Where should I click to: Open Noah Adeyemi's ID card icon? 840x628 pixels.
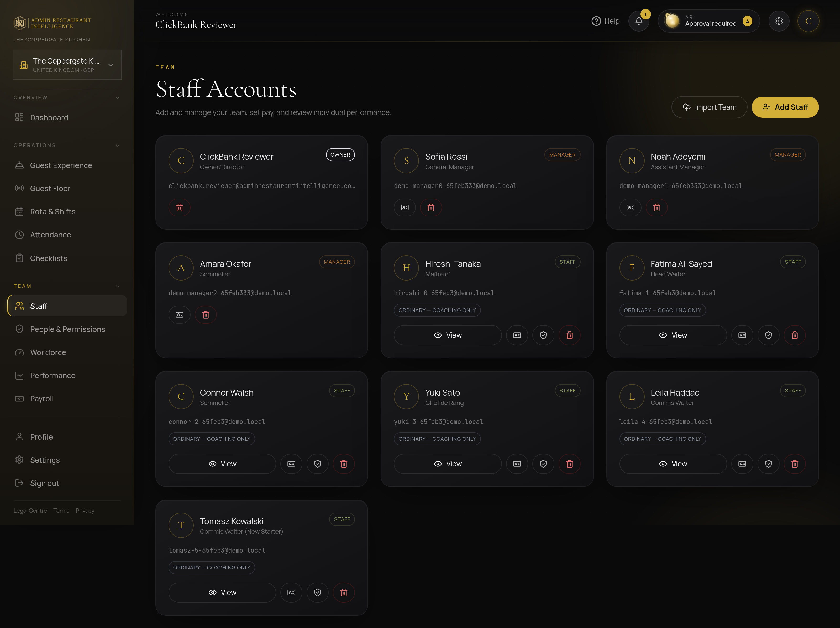[630, 207]
